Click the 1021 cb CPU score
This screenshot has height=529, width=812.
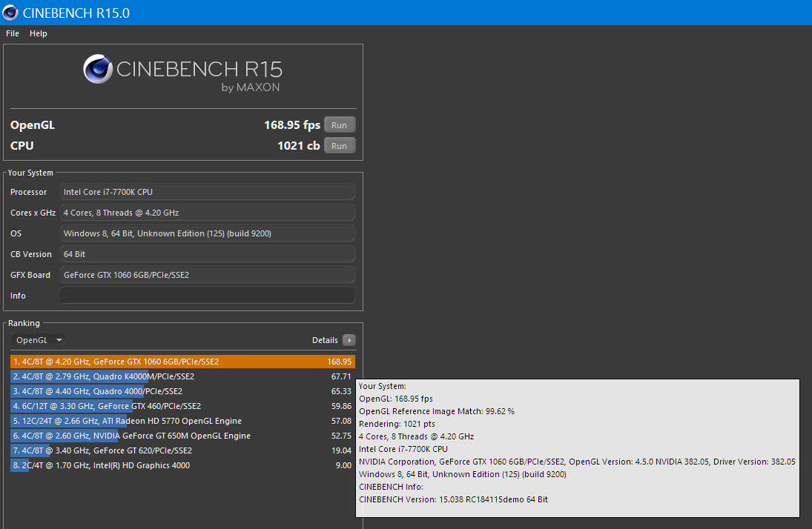coord(299,146)
